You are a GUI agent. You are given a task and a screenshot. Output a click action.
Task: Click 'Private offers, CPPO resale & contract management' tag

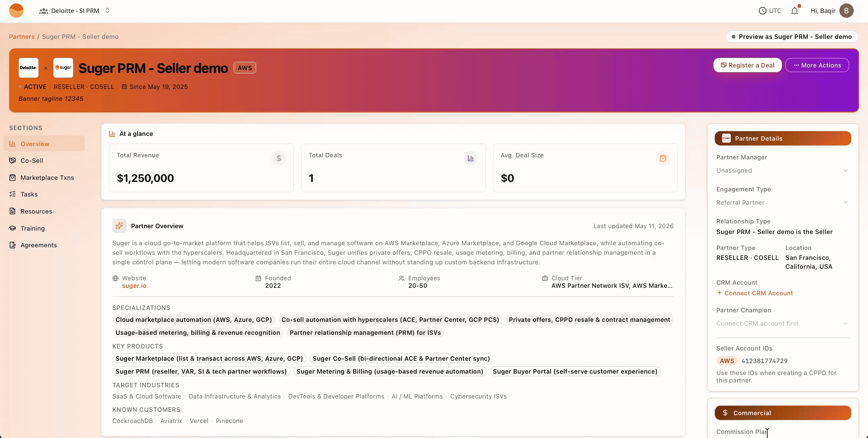click(x=589, y=320)
